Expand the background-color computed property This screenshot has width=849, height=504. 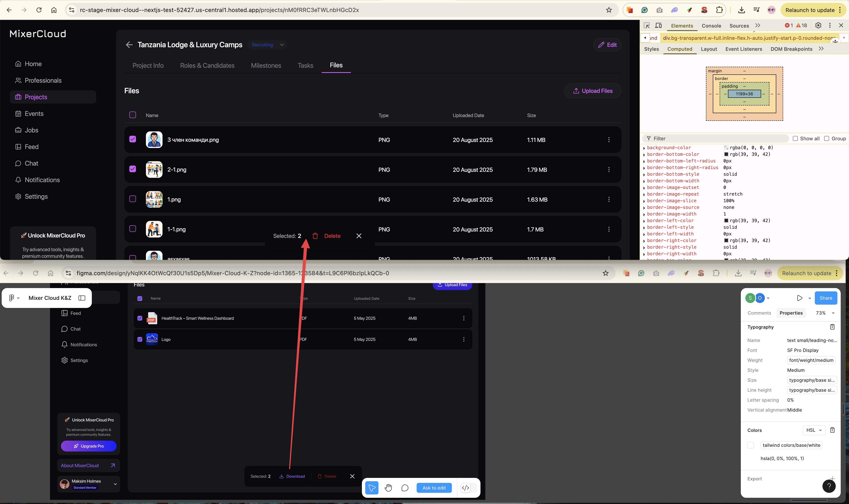click(x=644, y=148)
